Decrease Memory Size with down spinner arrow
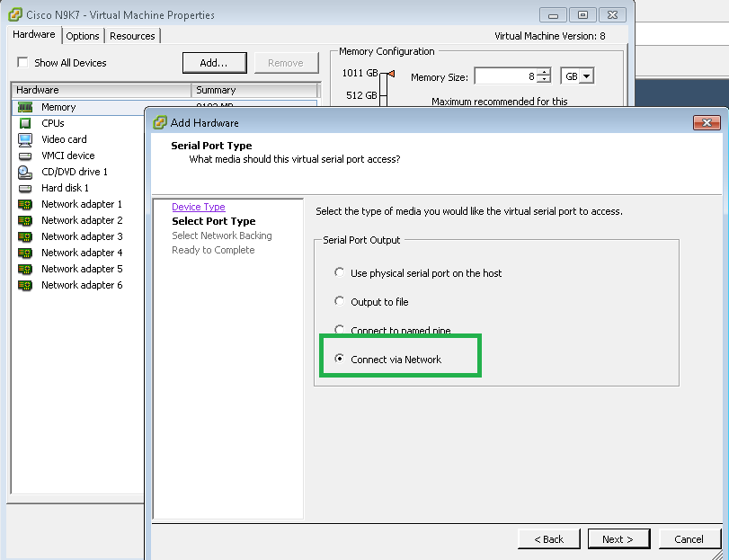Screen dimensions: 729x560 point(544,80)
